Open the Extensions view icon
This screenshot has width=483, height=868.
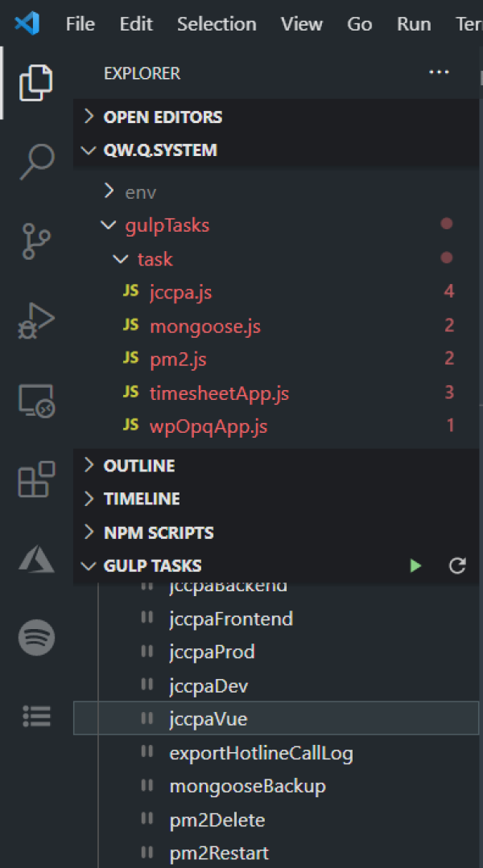click(36, 479)
